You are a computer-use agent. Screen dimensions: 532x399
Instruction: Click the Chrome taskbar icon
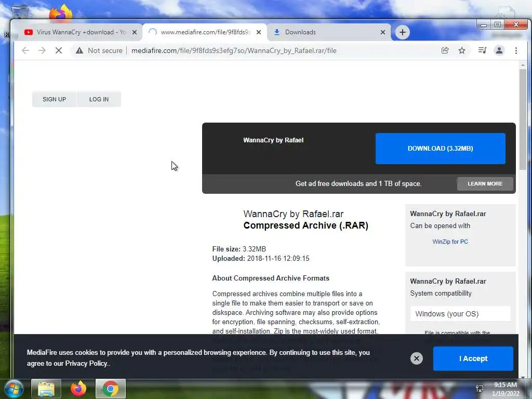(x=111, y=389)
